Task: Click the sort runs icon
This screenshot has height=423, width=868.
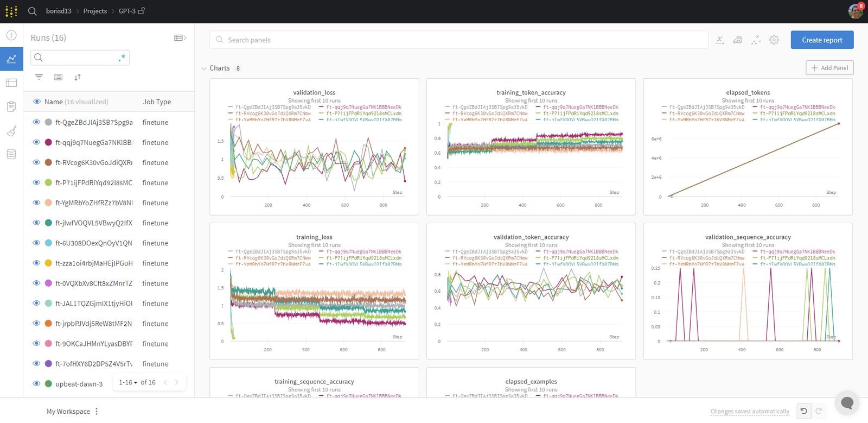Action: point(78,77)
